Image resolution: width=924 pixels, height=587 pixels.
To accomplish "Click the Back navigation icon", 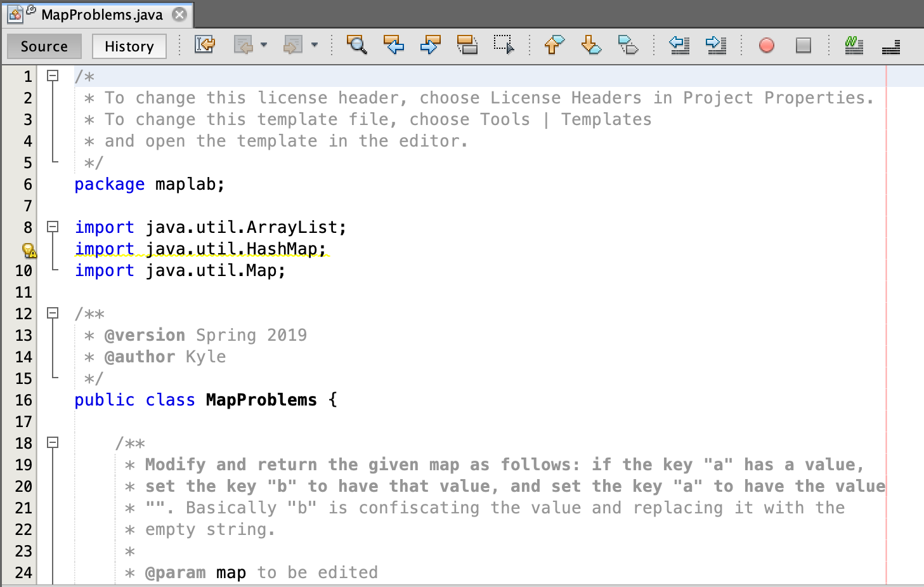I will coord(244,45).
